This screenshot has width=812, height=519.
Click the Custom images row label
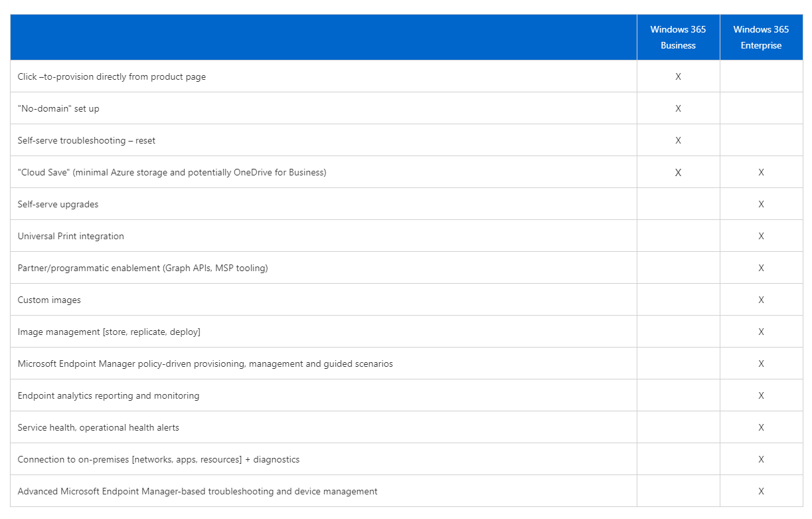(x=49, y=300)
